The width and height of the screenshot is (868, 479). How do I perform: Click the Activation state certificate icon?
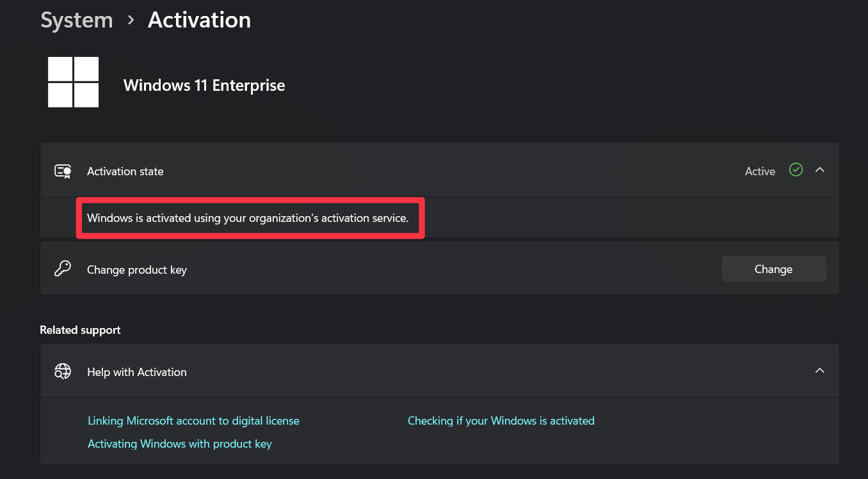[x=63, y=171]
